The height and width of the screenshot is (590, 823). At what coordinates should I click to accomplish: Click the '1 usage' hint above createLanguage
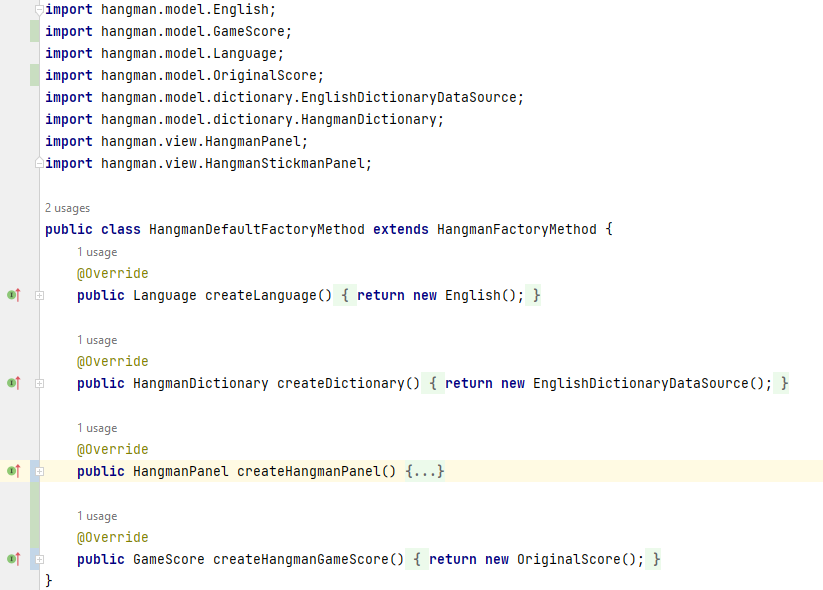click(97, 252)
